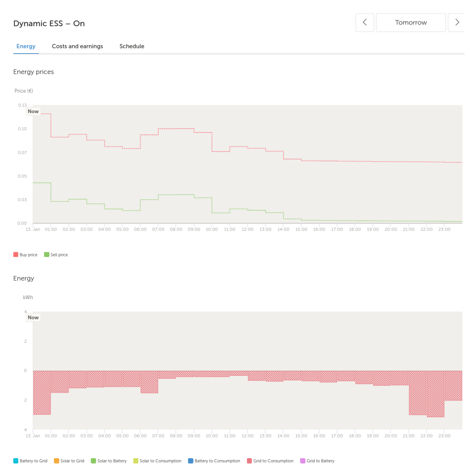
Task: Toggle Solar to Battery legend entry
Action: (109, 461)
